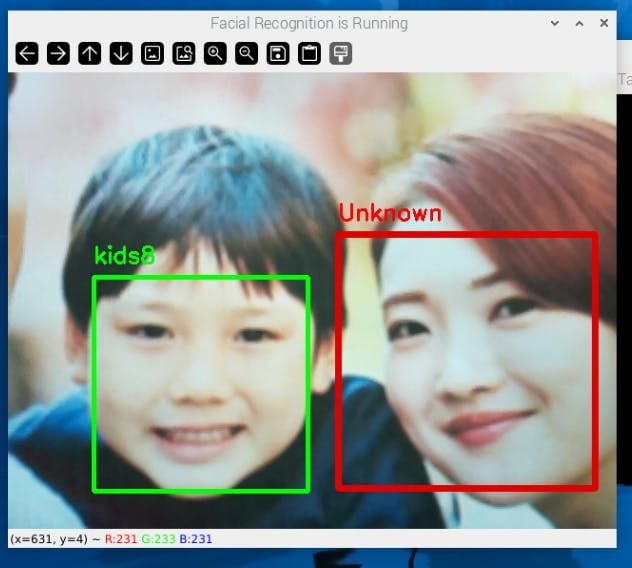Click the green 'kids8' label text
Image resolution: width=632 pixels, height=568 pixels.
click(x=124, y=256)
